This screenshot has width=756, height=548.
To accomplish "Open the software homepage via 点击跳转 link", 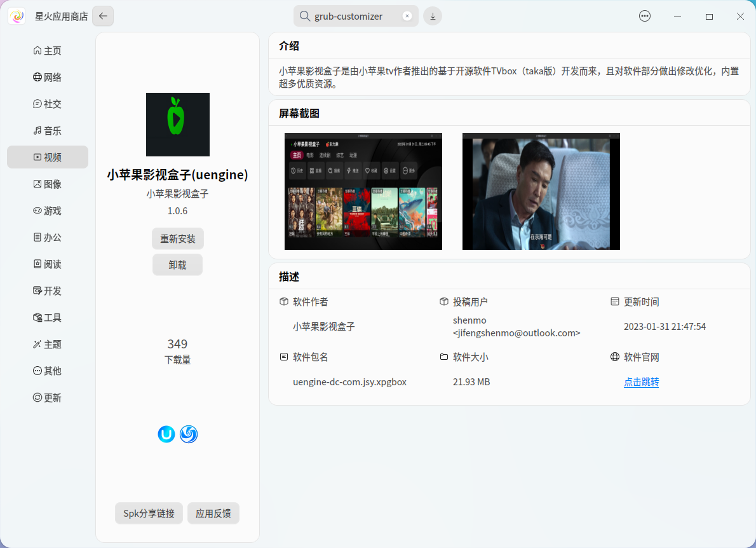I will pyautogui.click(x=641, y=382).
